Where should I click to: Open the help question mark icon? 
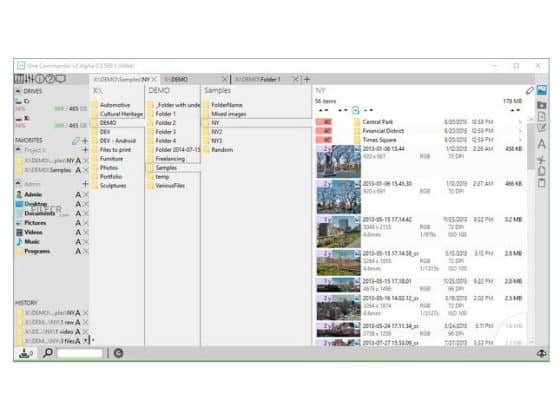point(50,79)
